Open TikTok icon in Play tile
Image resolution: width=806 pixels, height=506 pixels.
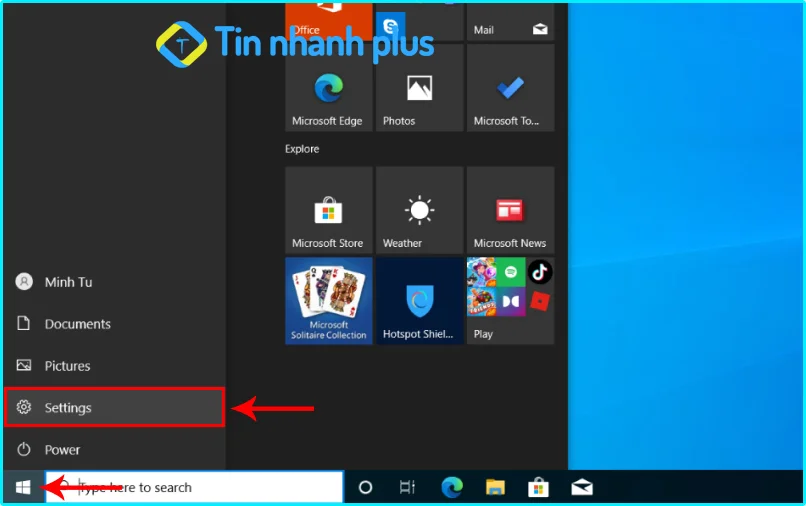(x=540, y=272)
